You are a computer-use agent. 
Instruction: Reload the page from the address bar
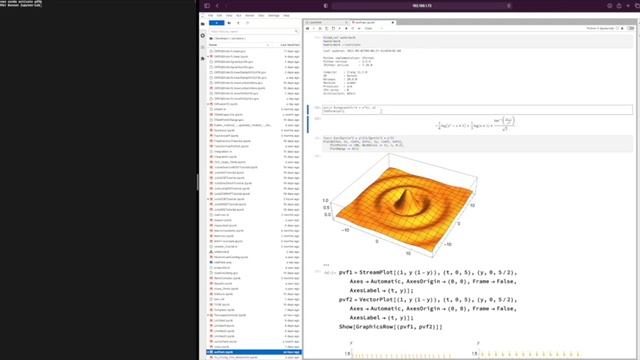[509, 6]
